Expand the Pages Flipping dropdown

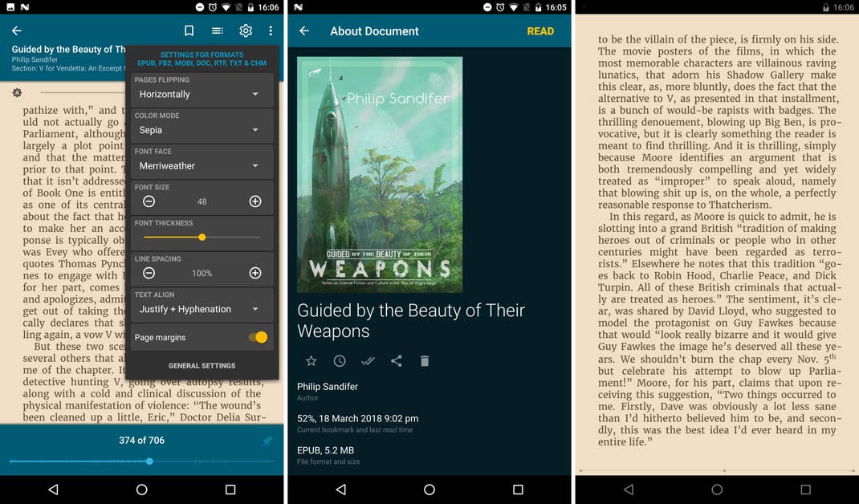(202, 94)
